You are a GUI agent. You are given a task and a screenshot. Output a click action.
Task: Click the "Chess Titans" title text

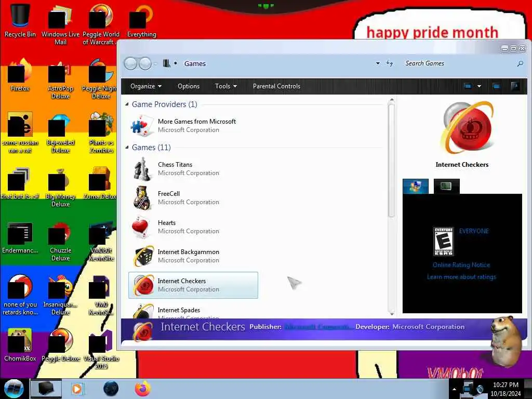tap(175, 165)
